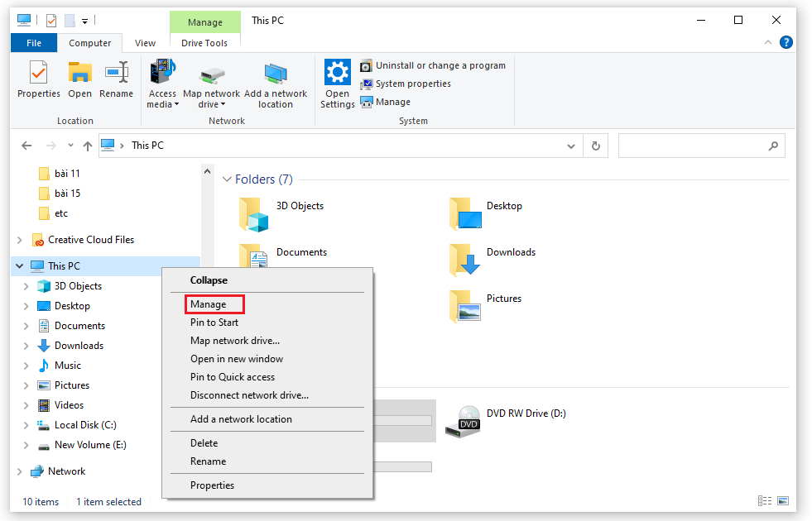Collapse the ribbon with the chevron
The width and height of the screenshot is (812, 521).
(769, 42)
